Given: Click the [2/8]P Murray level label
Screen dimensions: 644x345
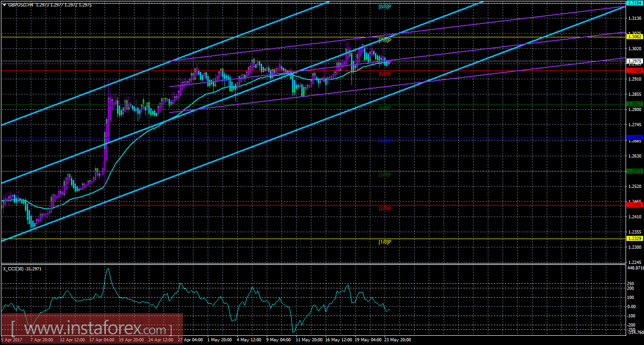Looking at the screenshot, I should [385, 208].
